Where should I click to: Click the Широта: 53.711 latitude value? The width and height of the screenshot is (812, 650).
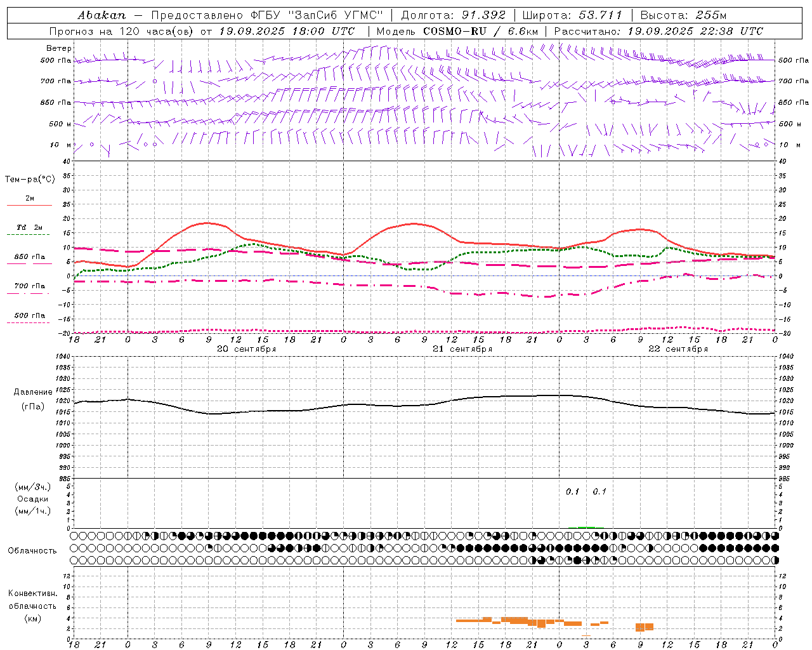(572, 15)
